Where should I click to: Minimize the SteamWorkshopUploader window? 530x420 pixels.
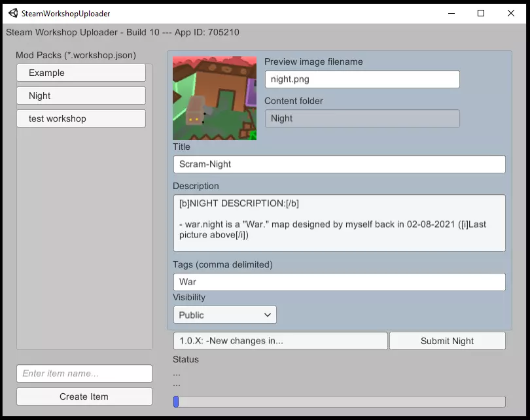click(x=451, y=14)
